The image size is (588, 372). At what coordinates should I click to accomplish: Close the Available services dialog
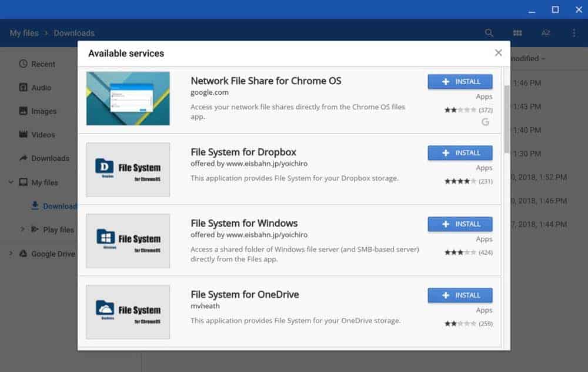(x=498, y=53)
